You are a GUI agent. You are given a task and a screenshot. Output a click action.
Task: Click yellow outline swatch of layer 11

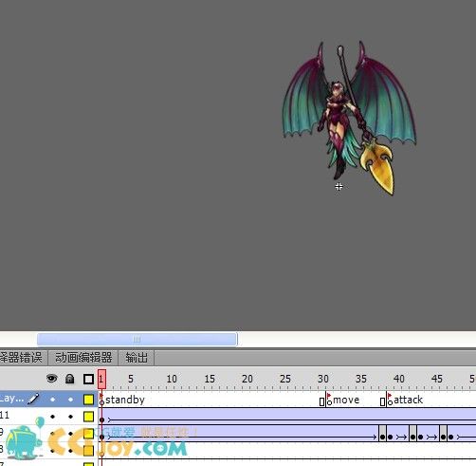[88, 417]
